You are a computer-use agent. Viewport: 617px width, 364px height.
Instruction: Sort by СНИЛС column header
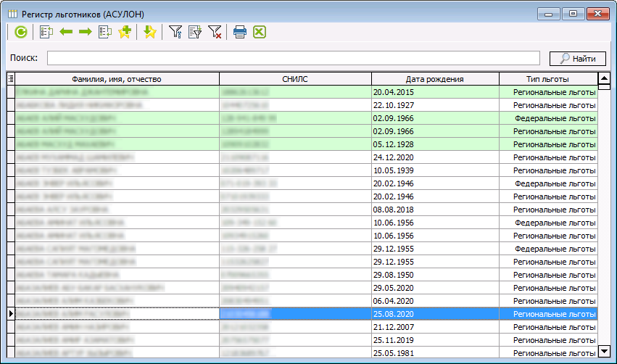tap(295, 79)
